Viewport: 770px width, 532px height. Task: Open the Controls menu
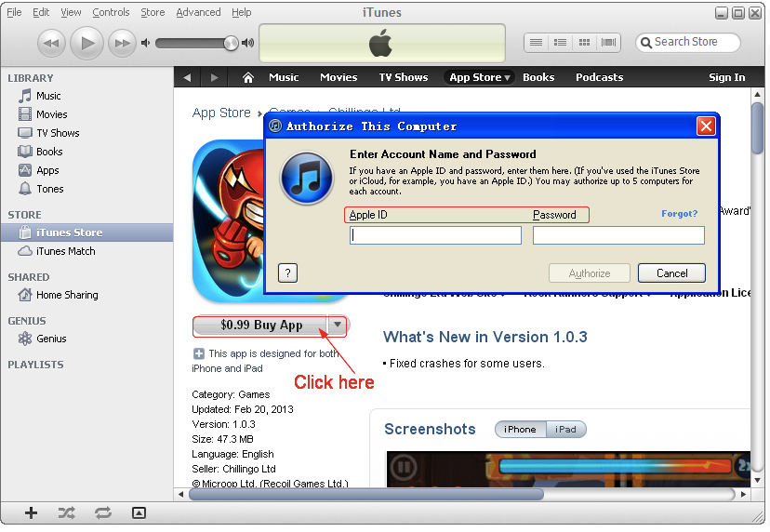coord(111,12)
